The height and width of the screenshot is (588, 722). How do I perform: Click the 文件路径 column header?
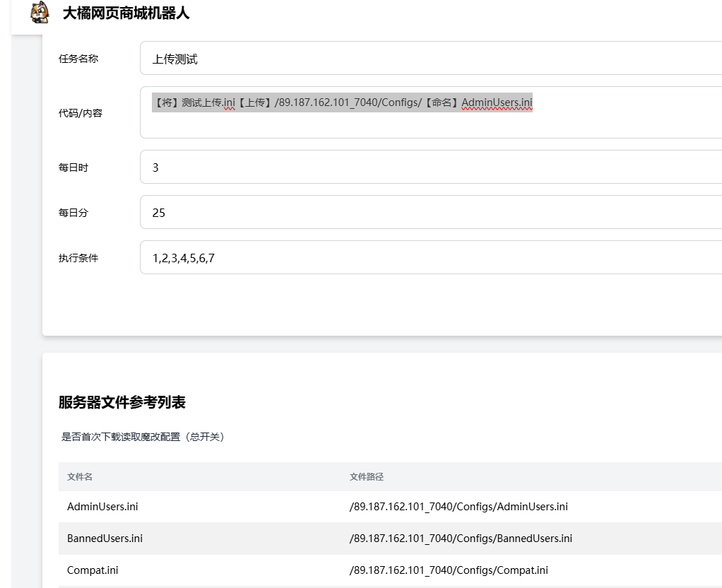tap(367, 477)
